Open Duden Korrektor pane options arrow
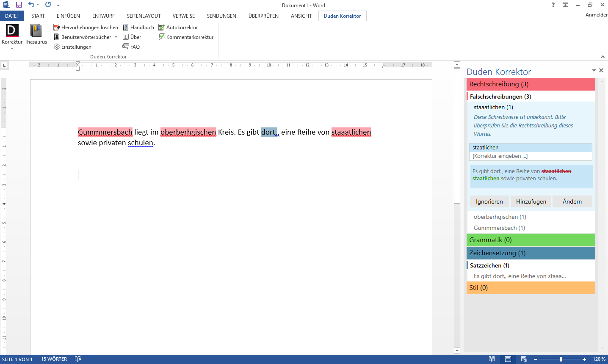This screenshot has height=364, width=608. click(594, 71)
